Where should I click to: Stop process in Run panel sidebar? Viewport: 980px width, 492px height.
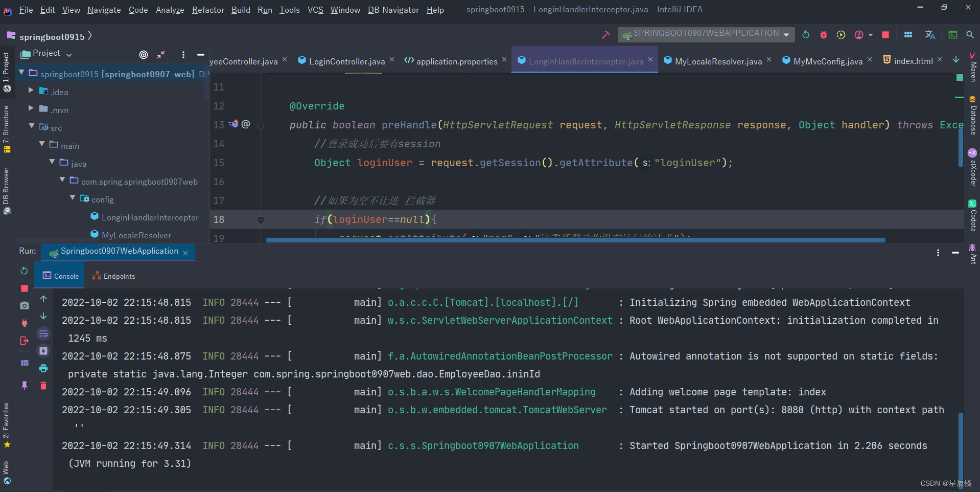tap(24, 288)
